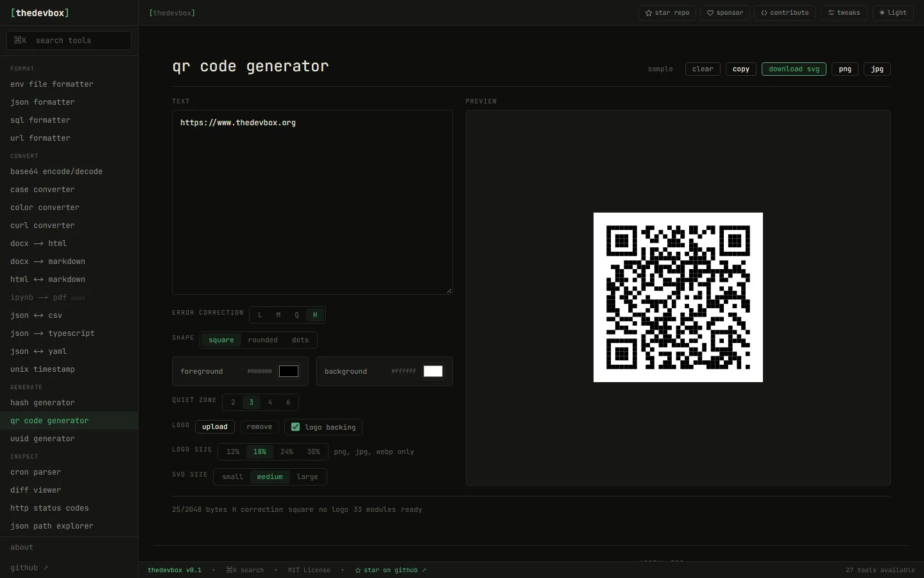Open json csv converter
Viewport: 924px width, 578px height.
point(69,315)
